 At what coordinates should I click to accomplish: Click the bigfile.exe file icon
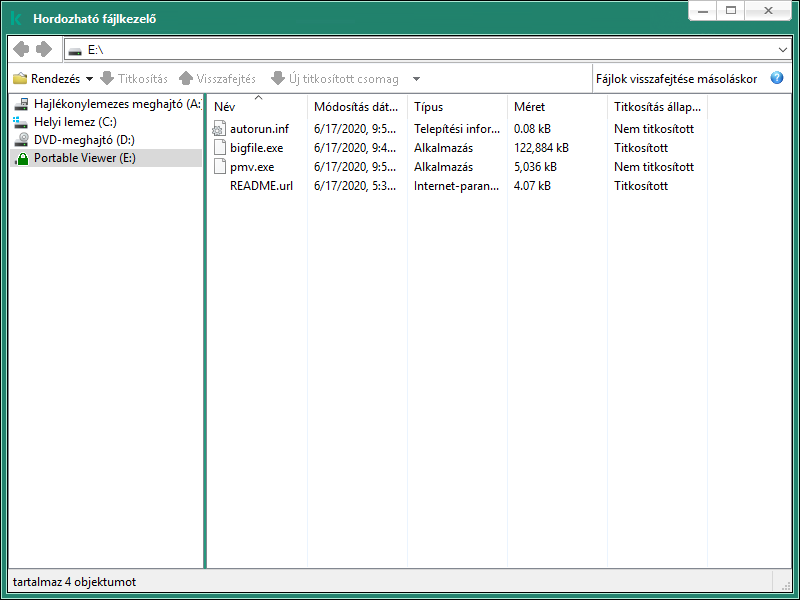221,148
